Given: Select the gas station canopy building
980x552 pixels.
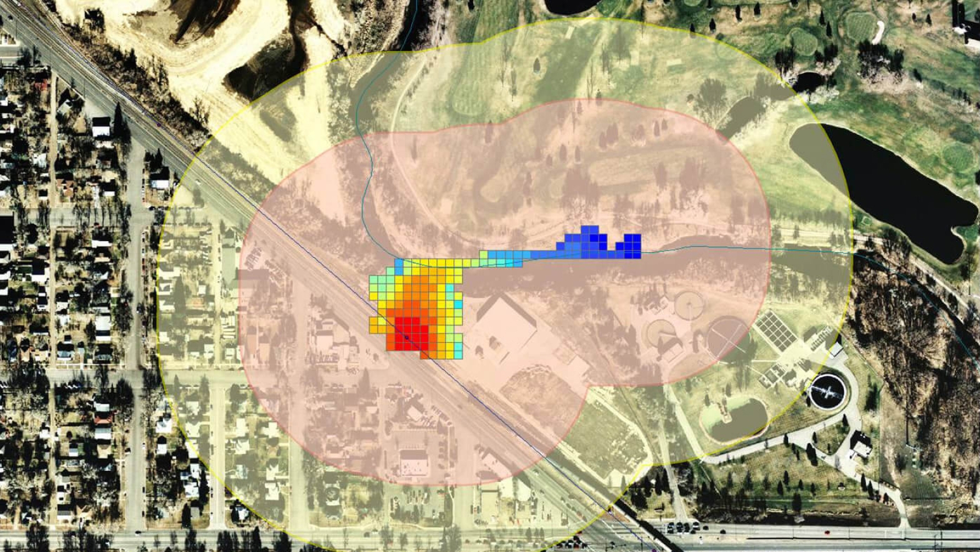Looking at the screenshot, I should 413,463.
